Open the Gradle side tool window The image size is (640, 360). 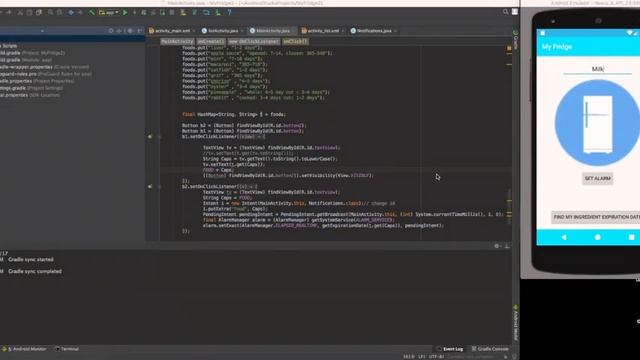click(x=516, y=40)
